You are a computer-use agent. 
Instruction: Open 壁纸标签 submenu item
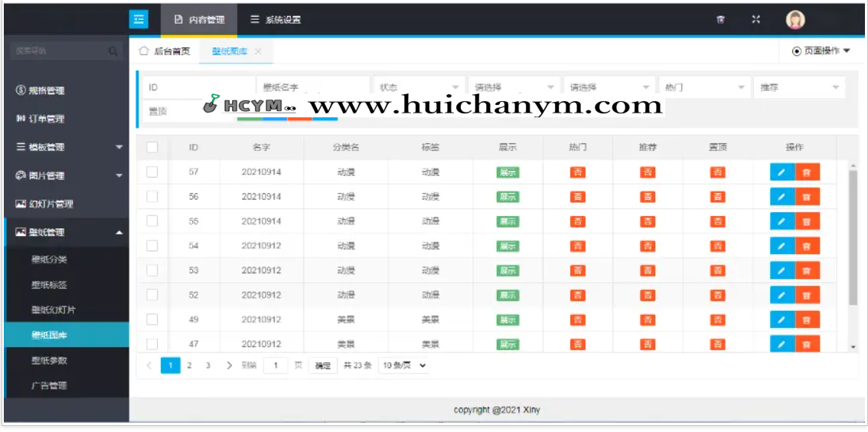(67, 285)
